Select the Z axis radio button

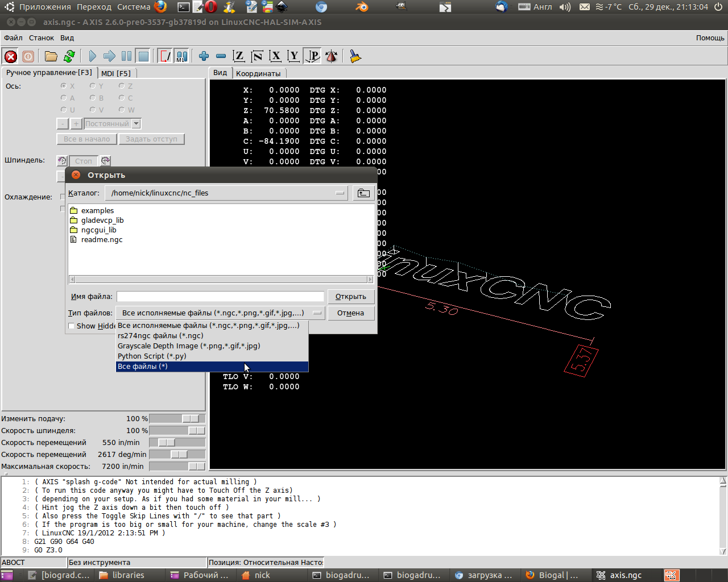(x=122, y=86)
